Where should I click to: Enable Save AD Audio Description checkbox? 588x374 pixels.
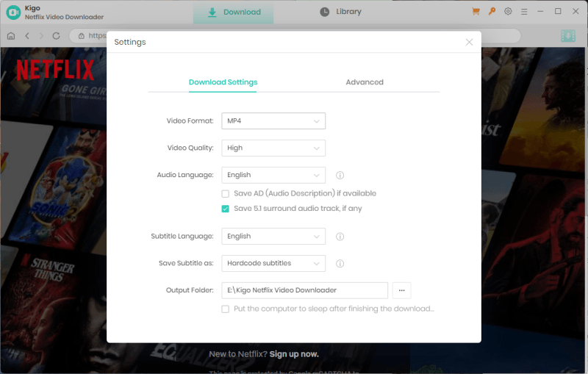coord(225,194)
